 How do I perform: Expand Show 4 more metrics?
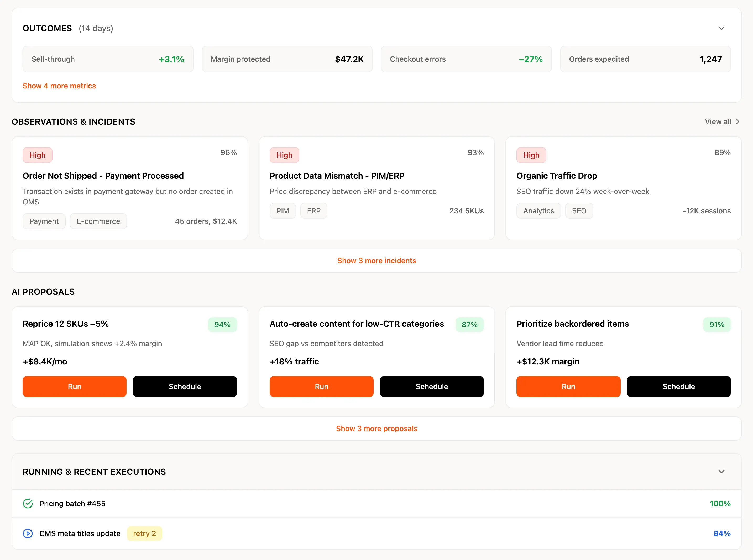[59, 86]
